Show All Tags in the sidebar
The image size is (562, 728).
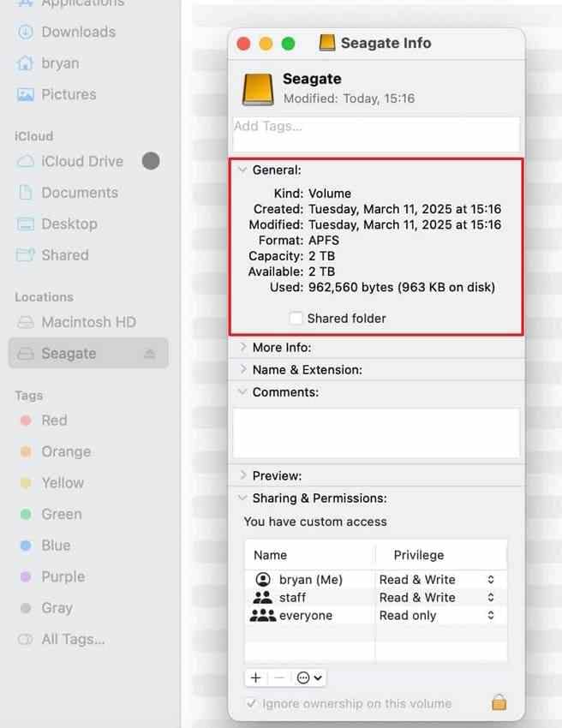click(73, 639)
